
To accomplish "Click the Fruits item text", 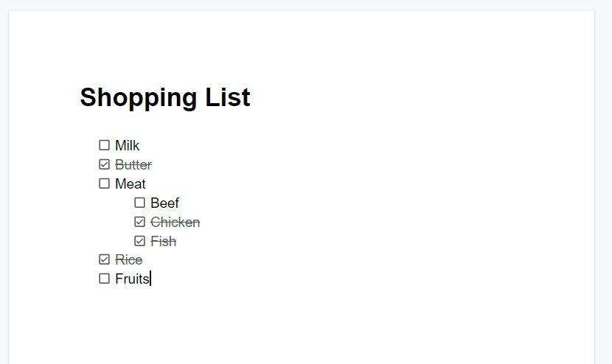I will (x=132, y=279).
